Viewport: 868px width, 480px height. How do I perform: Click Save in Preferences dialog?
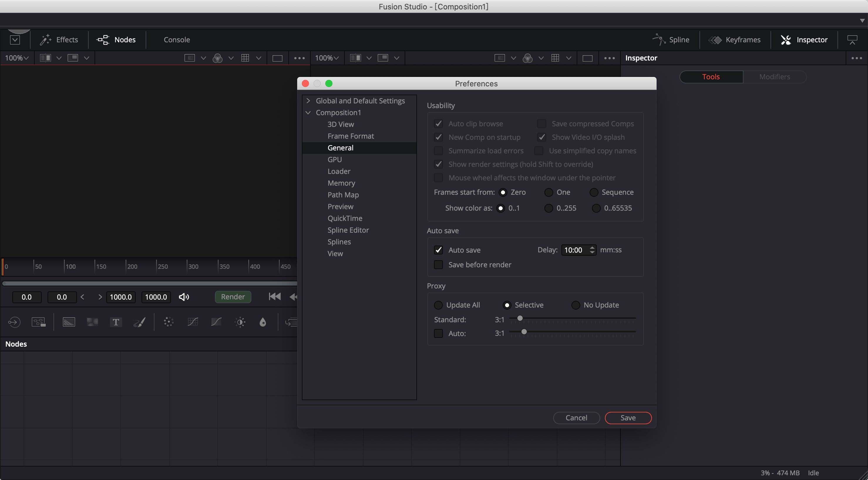pos(628,418)
